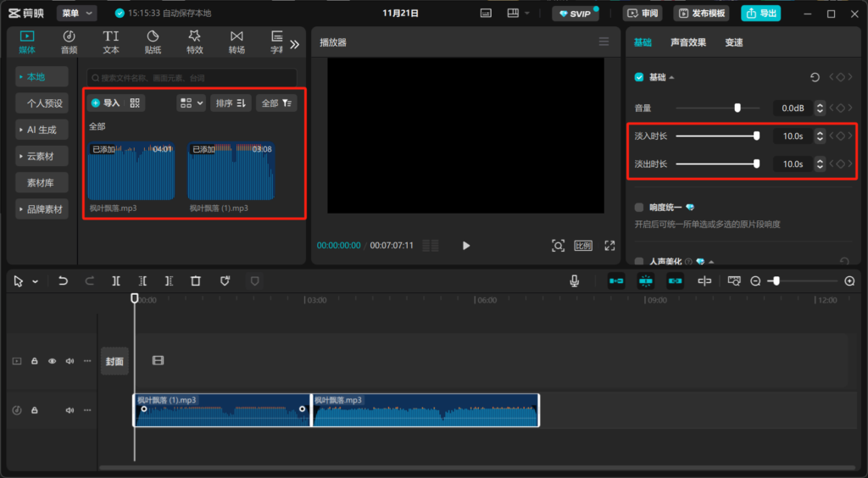Image resolution: width=868 pixels, height=478 pixels.
Task: Toggle eye visibility on video track
Action: pyautogui.click(x=52, y=361)
